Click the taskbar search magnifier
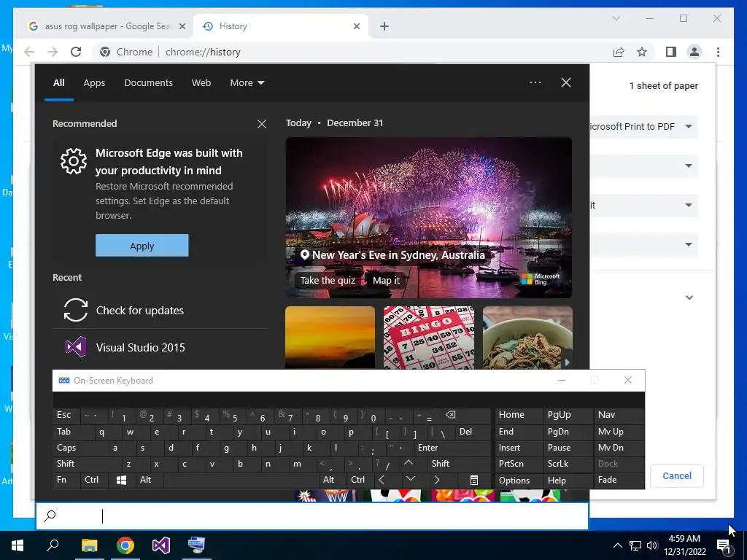Screen dimensions: 747x560 [x=53, y=545]
